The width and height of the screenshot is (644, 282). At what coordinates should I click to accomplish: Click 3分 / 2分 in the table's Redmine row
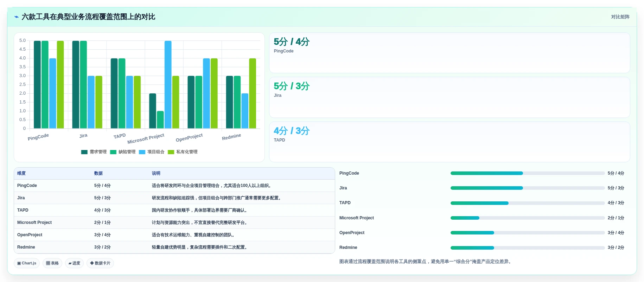102,247
